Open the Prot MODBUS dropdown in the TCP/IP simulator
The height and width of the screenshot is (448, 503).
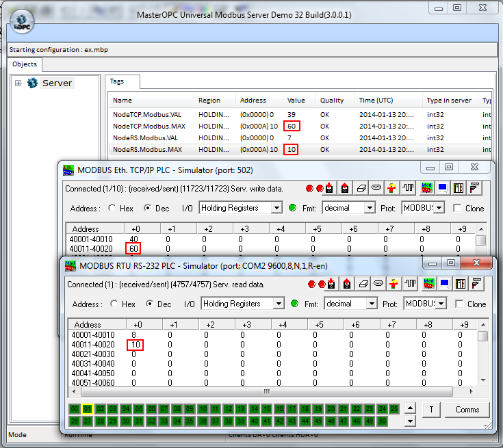439,208
